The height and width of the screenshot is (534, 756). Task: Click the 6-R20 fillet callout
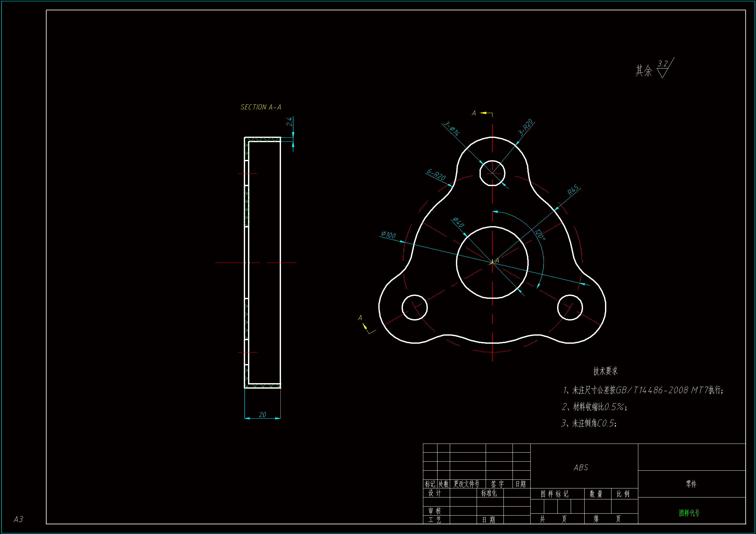[x=436, y=174]
